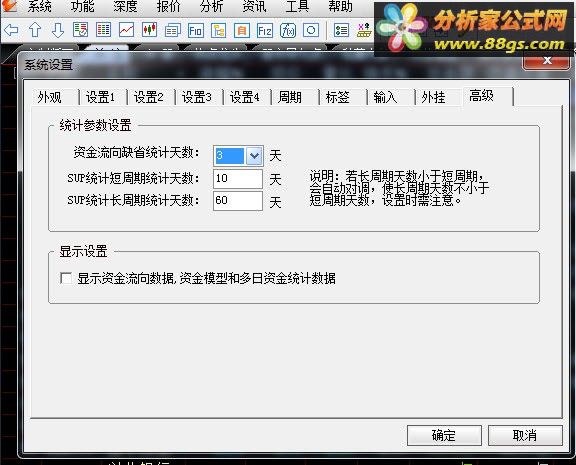
Task: Open the 分析 menu
Action: [212, 7]
